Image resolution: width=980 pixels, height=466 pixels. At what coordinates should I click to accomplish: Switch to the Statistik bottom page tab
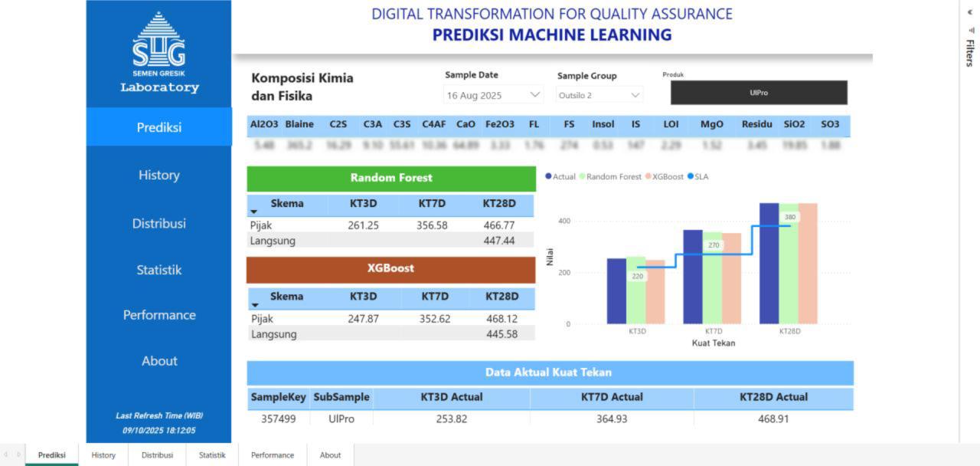pyautogui.click(x=212, y=455)
